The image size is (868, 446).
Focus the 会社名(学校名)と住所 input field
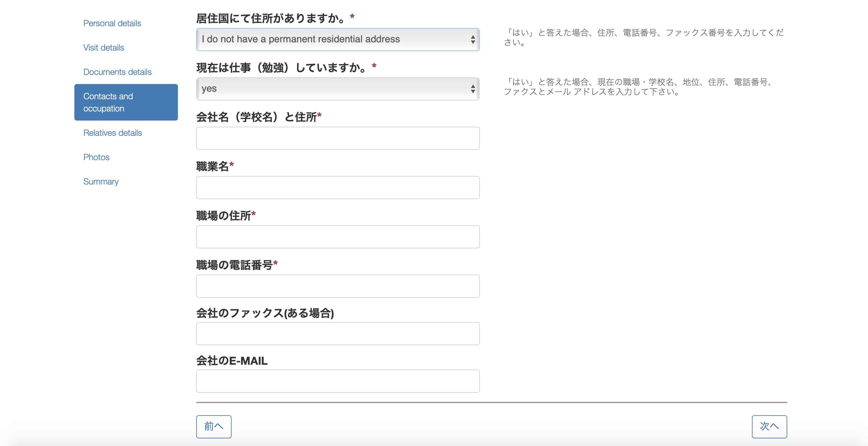pyautogui.click(x=338, y=138)
